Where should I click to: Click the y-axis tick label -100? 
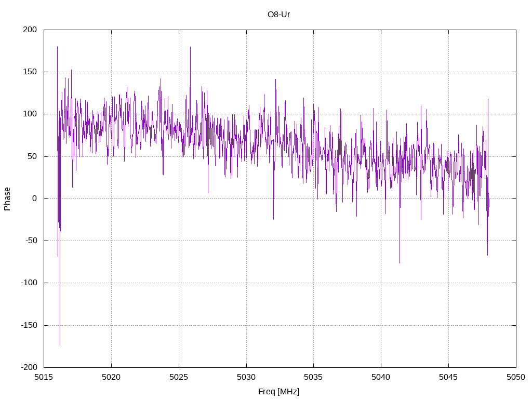(x=29, y=283)
